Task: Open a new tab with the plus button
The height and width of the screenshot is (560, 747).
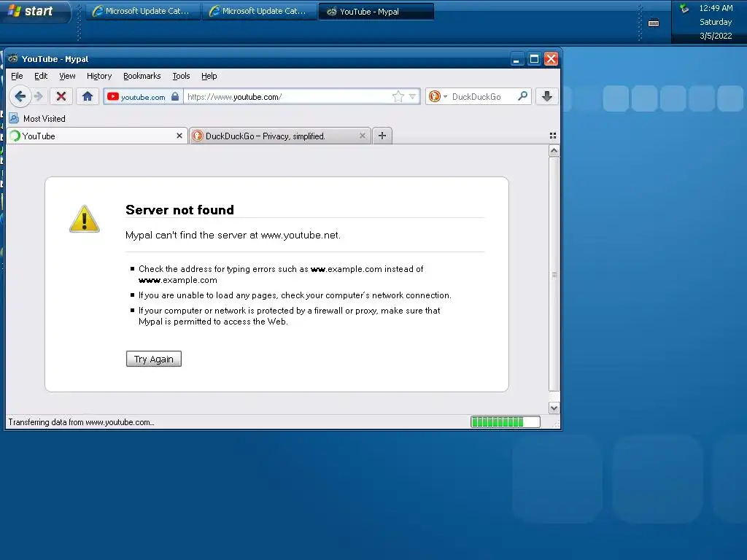Action: [382, 136]
